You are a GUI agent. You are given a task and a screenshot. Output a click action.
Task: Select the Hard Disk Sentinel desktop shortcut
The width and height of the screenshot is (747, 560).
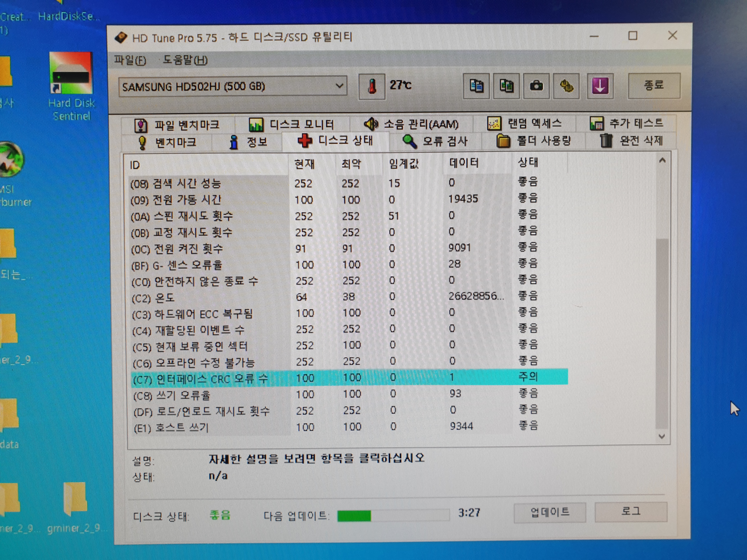(71, 86)
